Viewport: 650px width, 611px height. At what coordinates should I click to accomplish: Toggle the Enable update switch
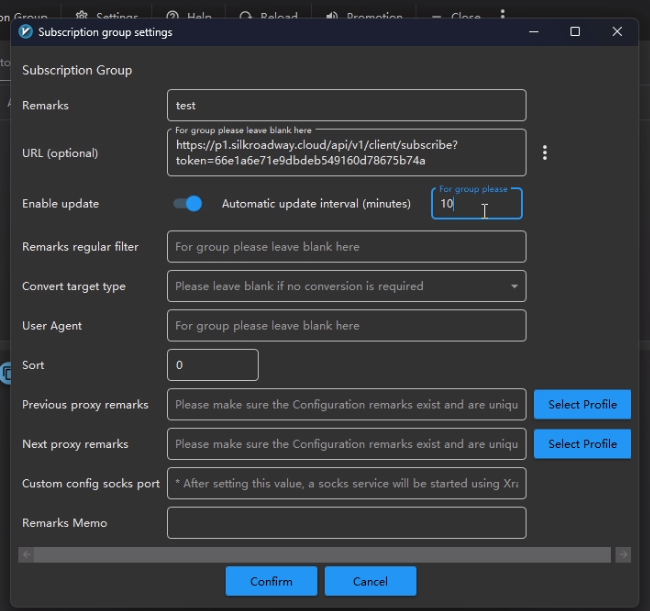(187, 203)
